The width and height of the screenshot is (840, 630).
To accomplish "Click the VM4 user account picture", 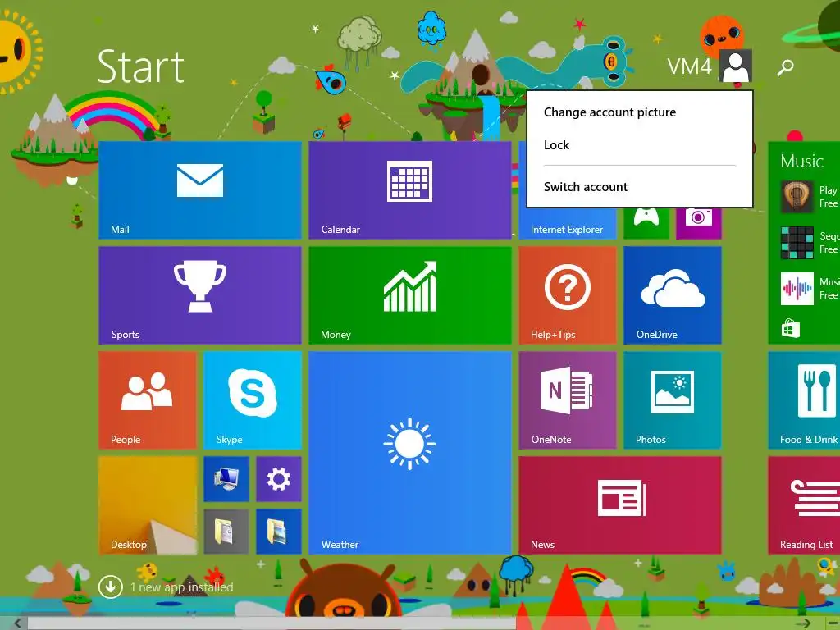I will [736, 66].
